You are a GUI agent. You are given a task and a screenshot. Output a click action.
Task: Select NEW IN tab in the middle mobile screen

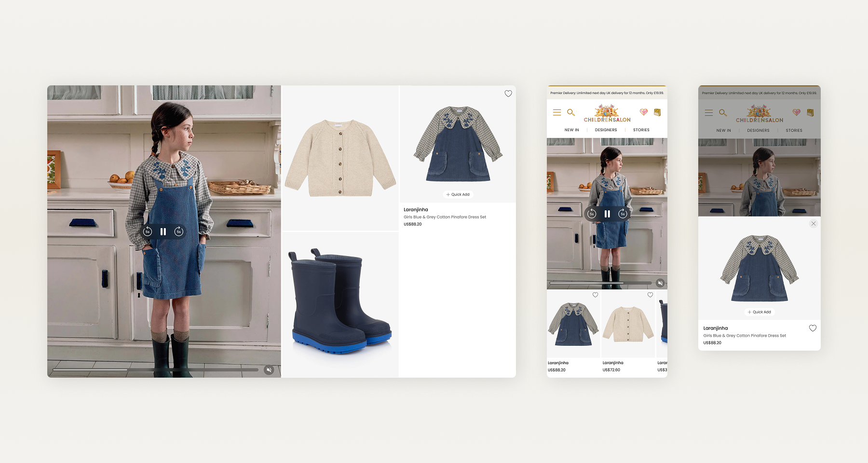[571, 130]
